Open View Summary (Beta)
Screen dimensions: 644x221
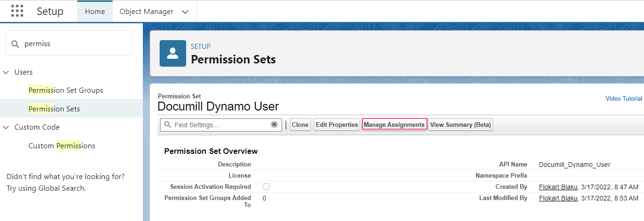[460, 124]
